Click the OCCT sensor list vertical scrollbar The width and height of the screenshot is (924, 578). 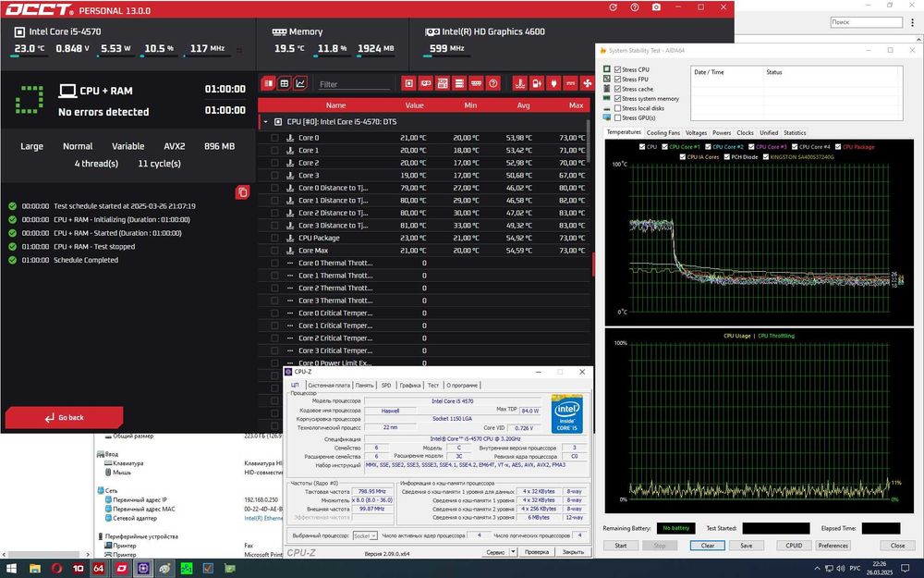pyautogui.click(x=588, y=141)
